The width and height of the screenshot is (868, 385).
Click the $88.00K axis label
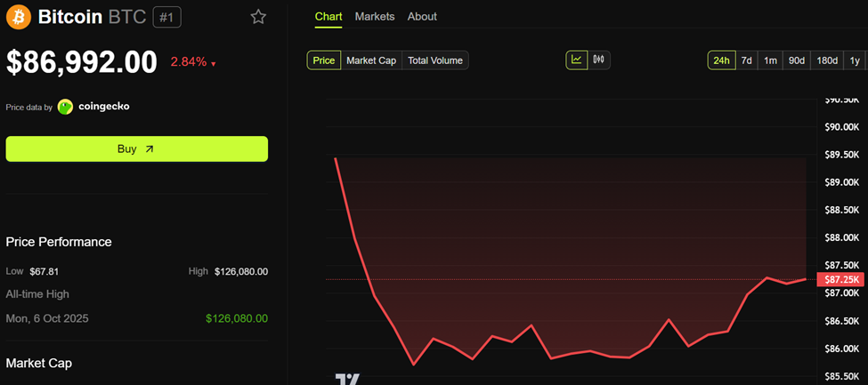coord(841,238)
